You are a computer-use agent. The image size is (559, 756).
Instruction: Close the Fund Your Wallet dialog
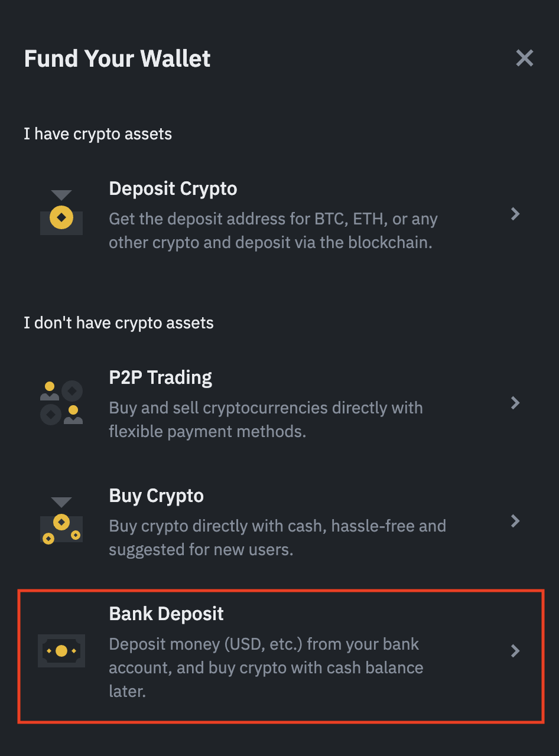[x=524, y=58]
